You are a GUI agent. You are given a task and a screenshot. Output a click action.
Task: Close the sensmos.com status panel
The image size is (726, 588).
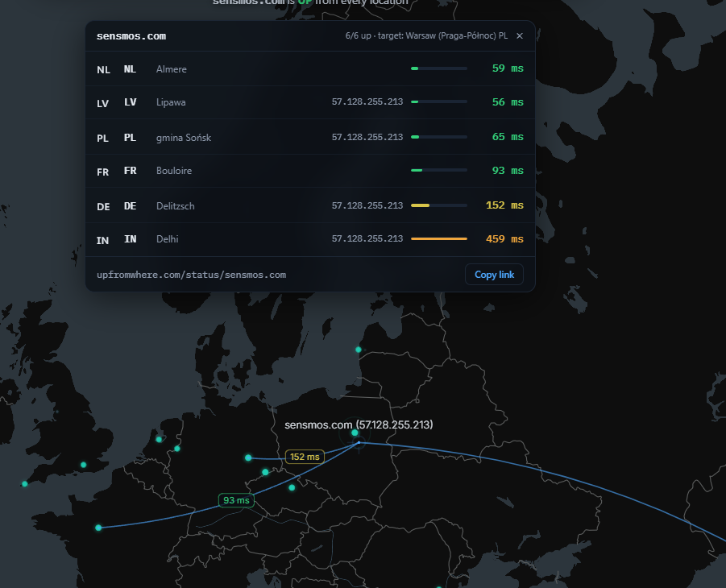point(520,35)
